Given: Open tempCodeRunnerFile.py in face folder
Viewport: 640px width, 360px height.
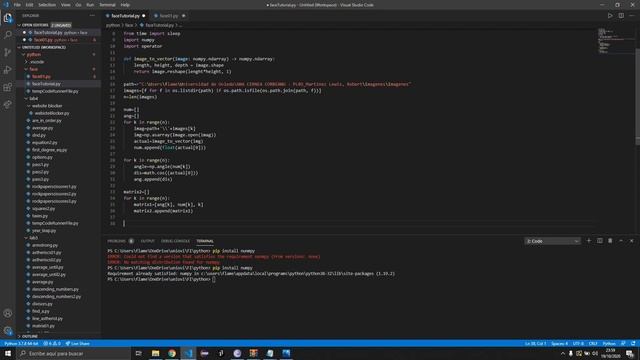Looking at the screenshot, I should (x=55, y=91).
